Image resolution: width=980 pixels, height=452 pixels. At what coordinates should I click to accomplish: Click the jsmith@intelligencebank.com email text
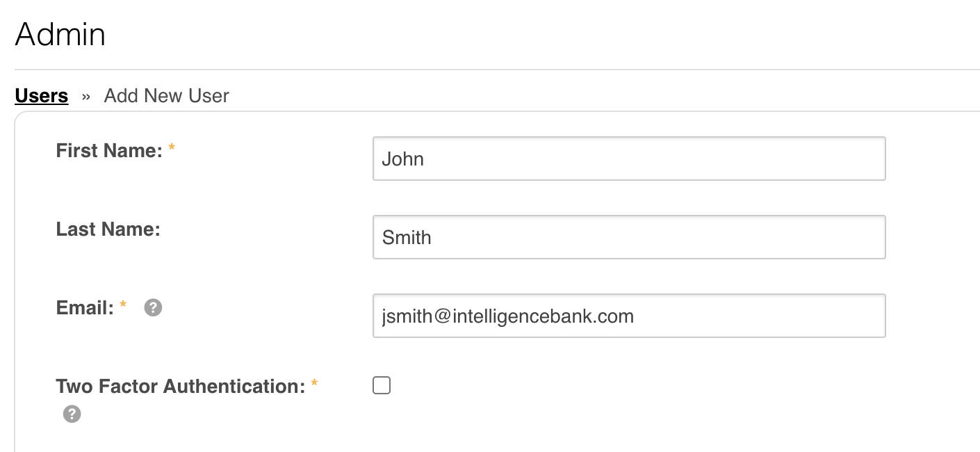[x=507, y=316]
